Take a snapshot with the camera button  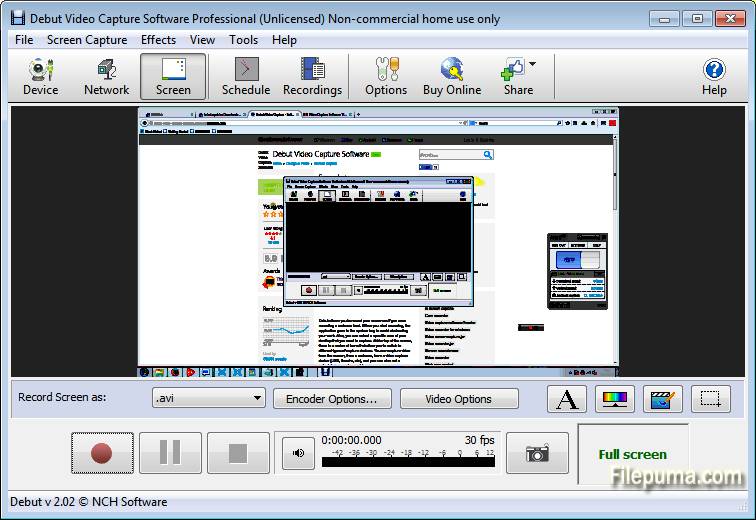tap(537, 453)
